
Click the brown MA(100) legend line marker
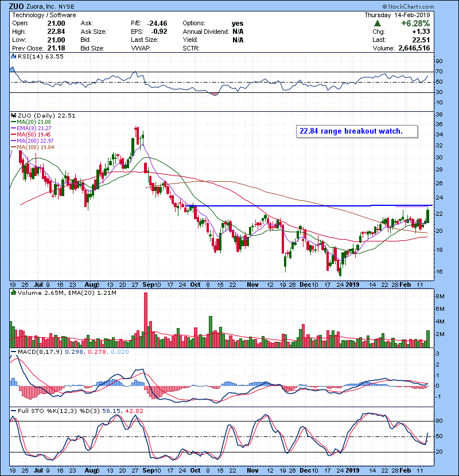pyautogui.click(x=14, y=147)
